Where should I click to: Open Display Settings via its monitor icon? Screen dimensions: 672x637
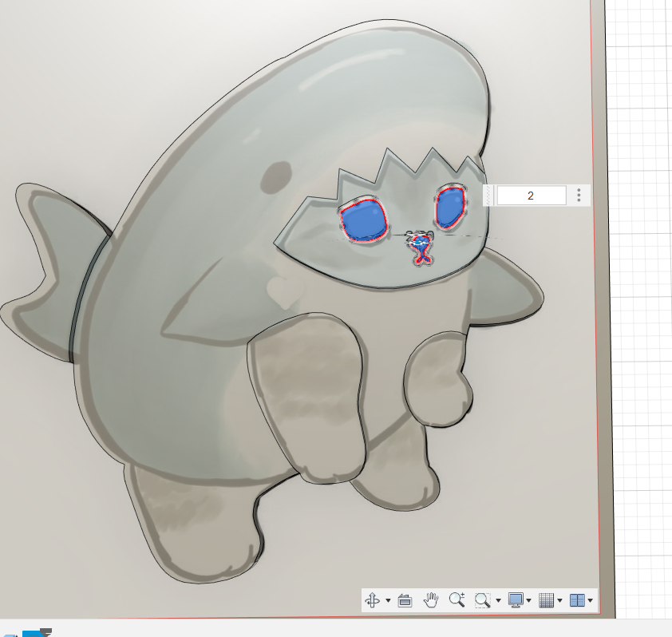(x=517, y=599)
